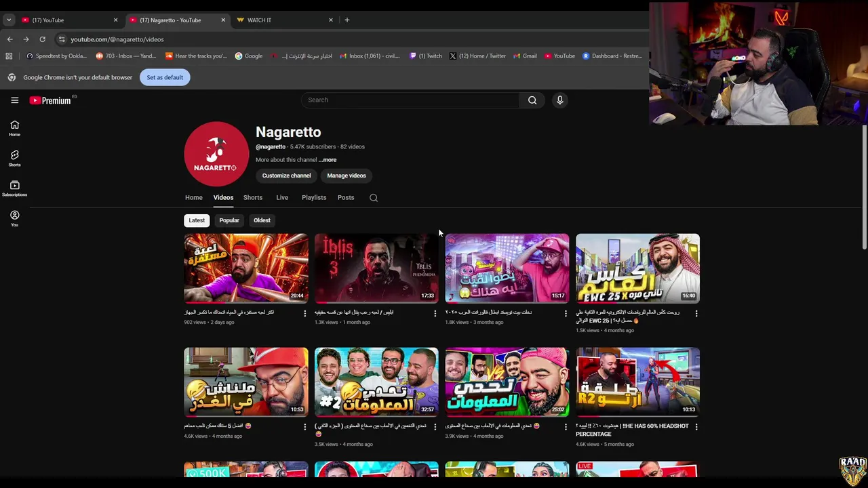Viewport: 868px width, 488px height.
Task: Open options menu for the 25:02 video
Action: pos(566,427)
